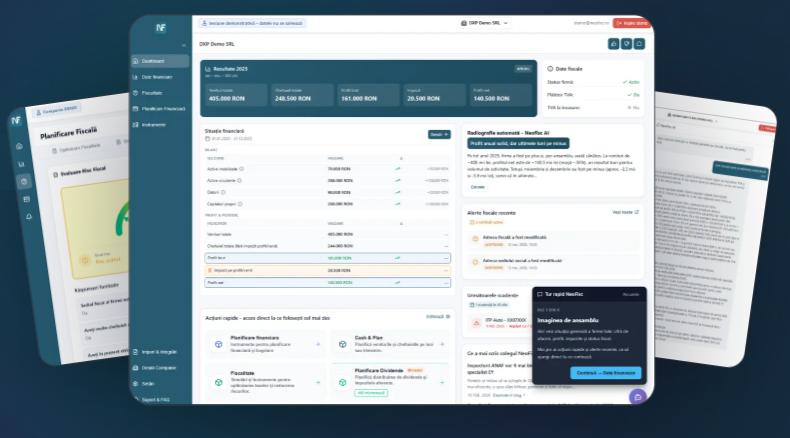Open the DXP Demo SRL company dropdown
Screen dimensions: 790x438
tap(484, 23)
